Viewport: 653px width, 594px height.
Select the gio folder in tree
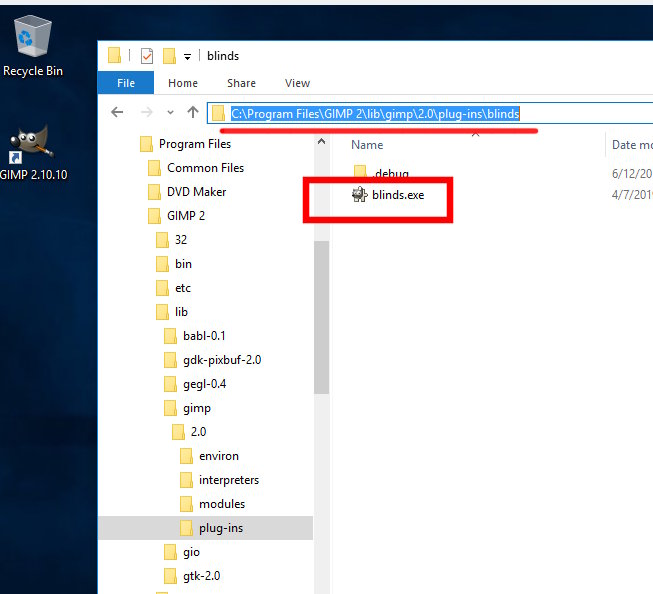pos(182,552)
